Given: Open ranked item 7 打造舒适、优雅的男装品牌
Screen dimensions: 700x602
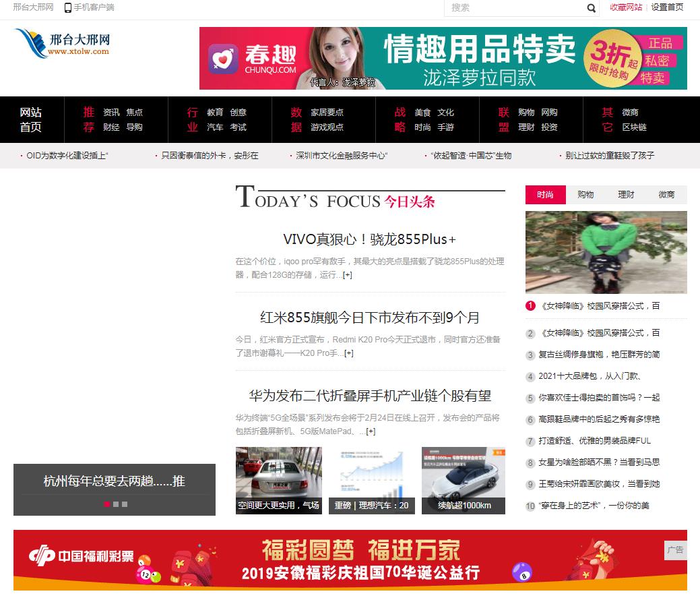Looking at the screenshot, I should tap(595, 441).
